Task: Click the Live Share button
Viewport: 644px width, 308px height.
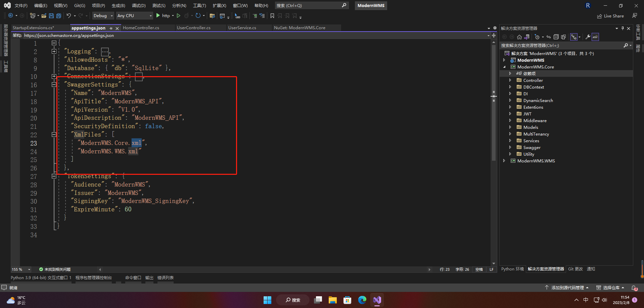Action: (x=610, y=16)
